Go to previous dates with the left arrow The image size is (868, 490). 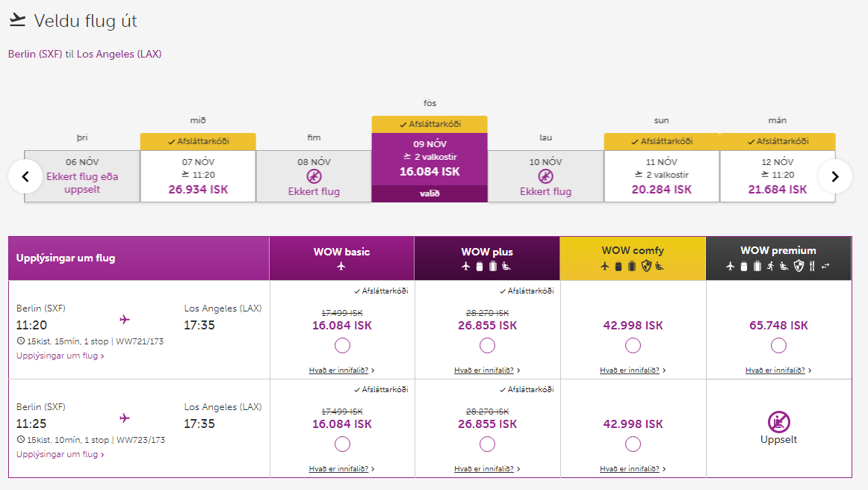click(x=25, y=176)
